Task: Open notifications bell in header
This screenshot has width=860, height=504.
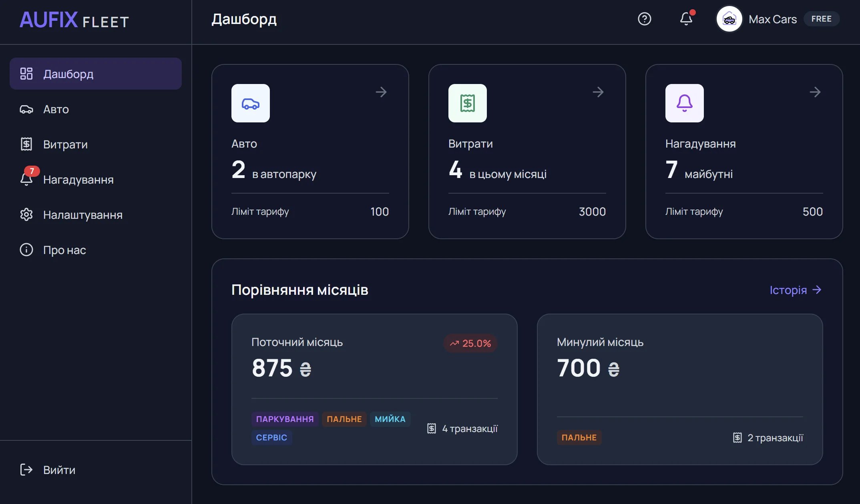Action: (687, 18)
